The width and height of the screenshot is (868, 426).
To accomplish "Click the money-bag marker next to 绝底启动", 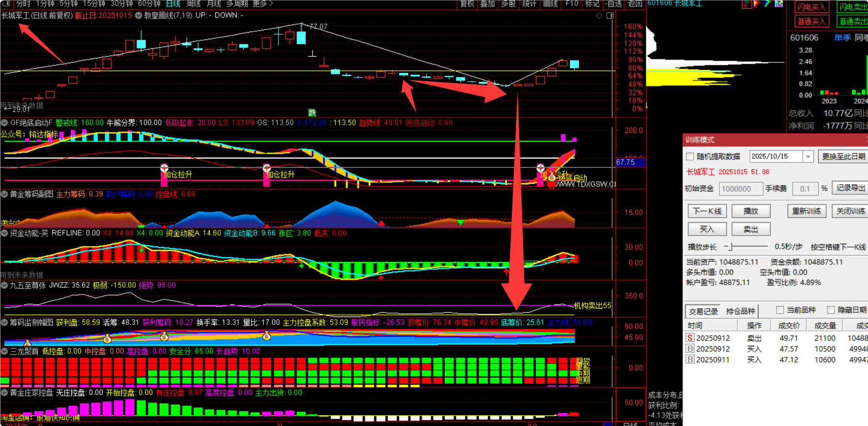I will (x=552, y=177).
